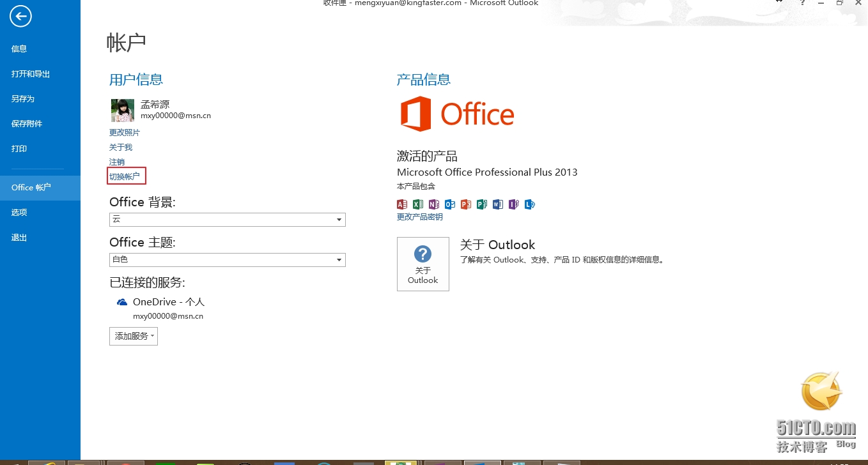
Task: Click the back arrow to exit backstage
Action: tap(20, 17)
